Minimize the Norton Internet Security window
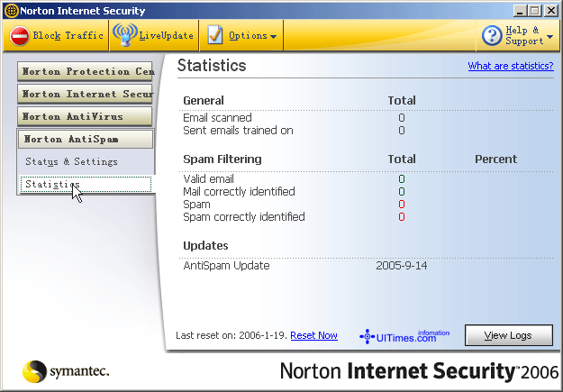 [x=520, y=11]
